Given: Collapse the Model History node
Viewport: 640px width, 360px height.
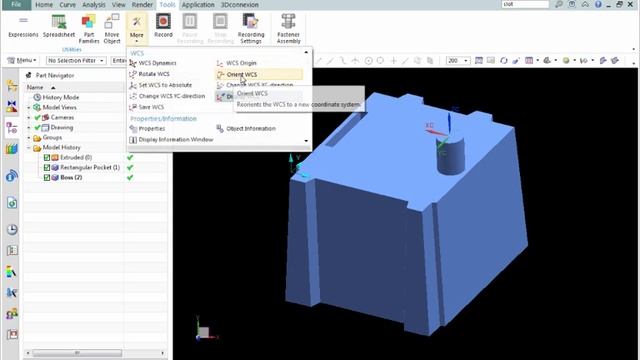Looking at the screenshot, I should click(29, 148).
